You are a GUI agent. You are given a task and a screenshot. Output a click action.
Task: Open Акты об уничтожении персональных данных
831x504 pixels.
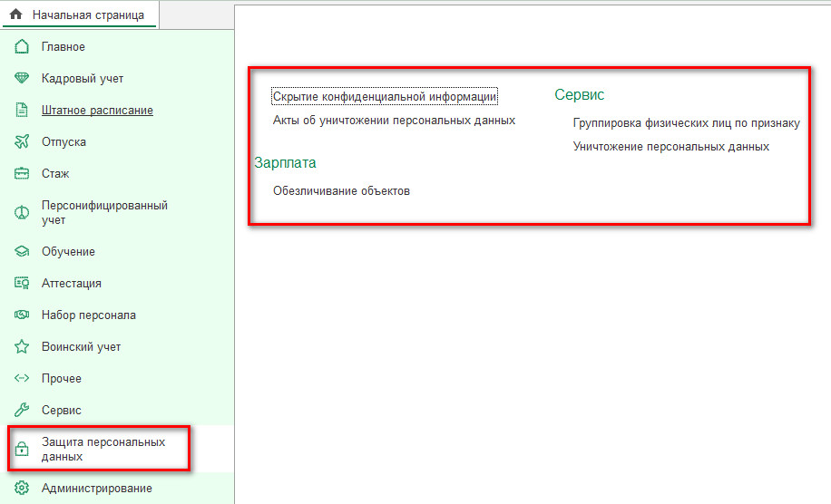[x=394, y=120]
